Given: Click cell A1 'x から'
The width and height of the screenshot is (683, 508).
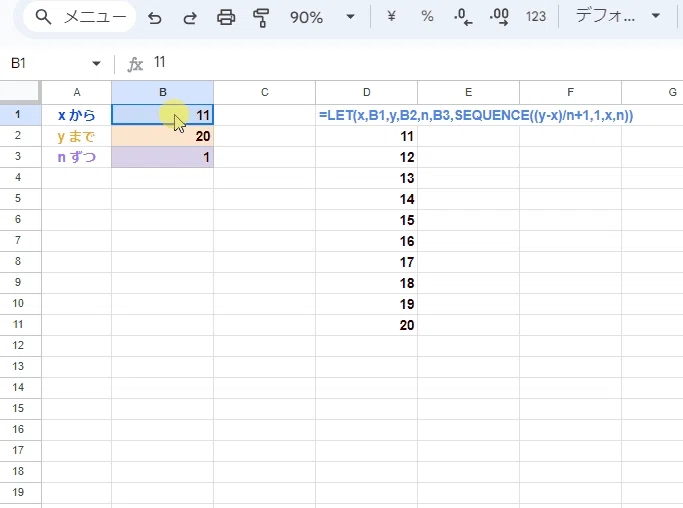Looking at the screenshot, I should (x=77, y=115).
